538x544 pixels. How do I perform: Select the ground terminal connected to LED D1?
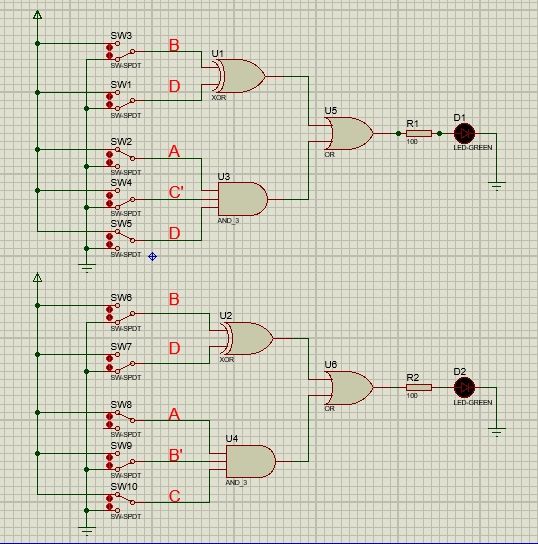496,186
